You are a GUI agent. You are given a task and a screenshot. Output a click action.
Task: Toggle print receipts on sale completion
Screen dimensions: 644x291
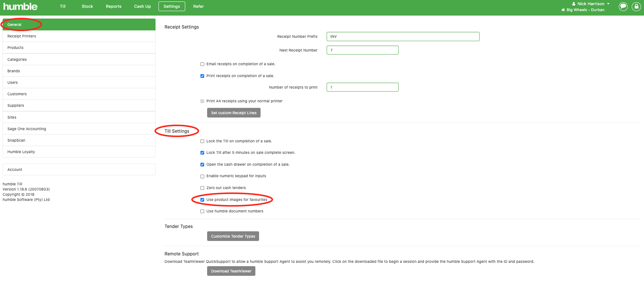202,76
